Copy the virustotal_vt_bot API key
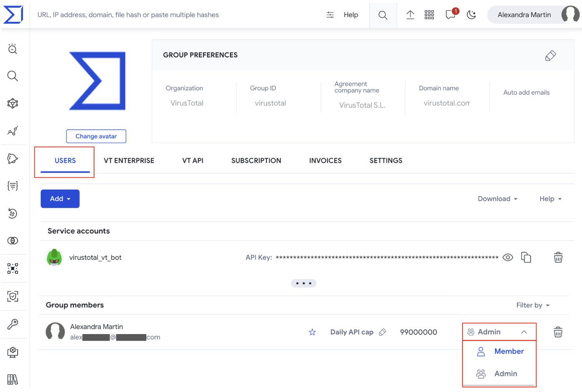 click(x=526, y=257)
